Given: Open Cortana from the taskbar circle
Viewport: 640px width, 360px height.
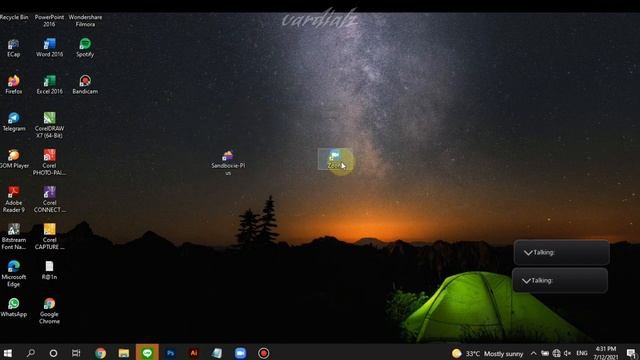Looking at the screenshot, I should point(53,353).
